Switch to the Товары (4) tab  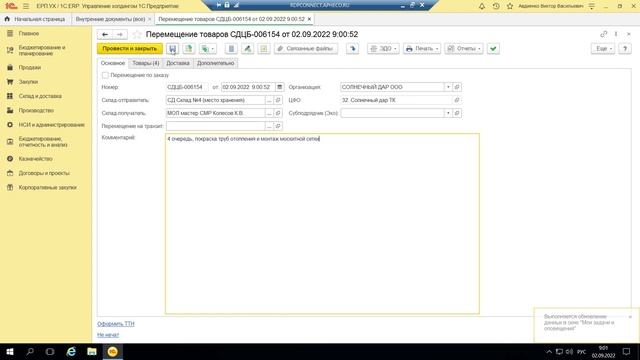pyautogui.click(x=146, y=63)
